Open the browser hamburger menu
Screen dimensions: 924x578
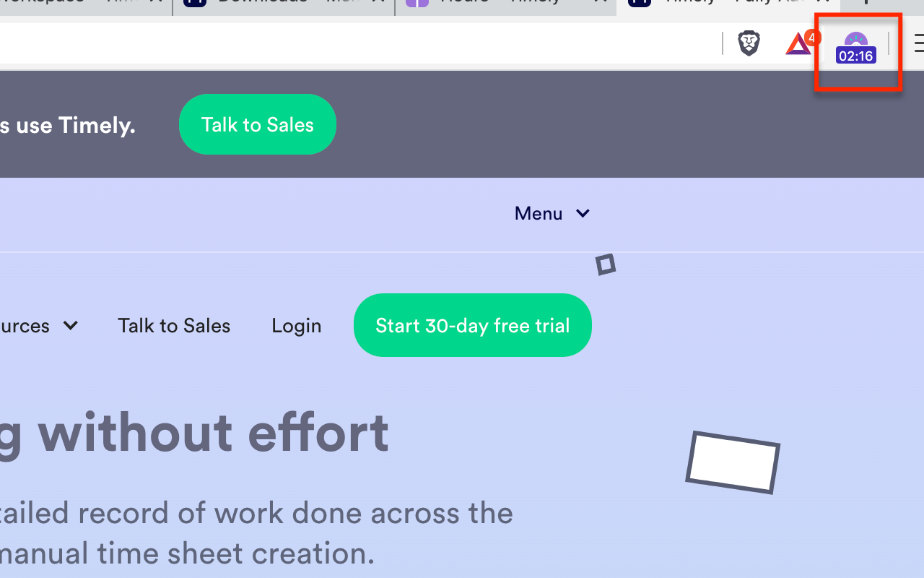click(x=918, y=43)
